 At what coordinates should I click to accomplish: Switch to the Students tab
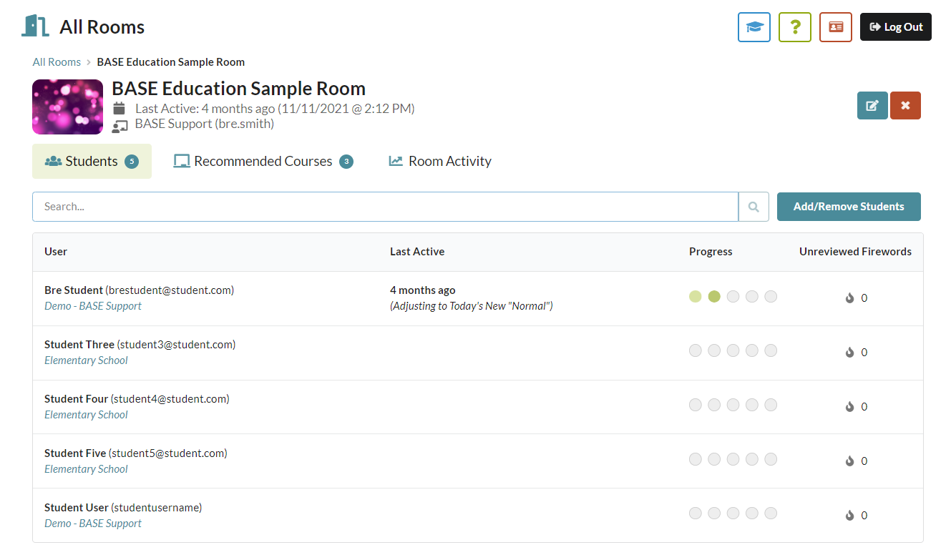(x=92, y=162)
